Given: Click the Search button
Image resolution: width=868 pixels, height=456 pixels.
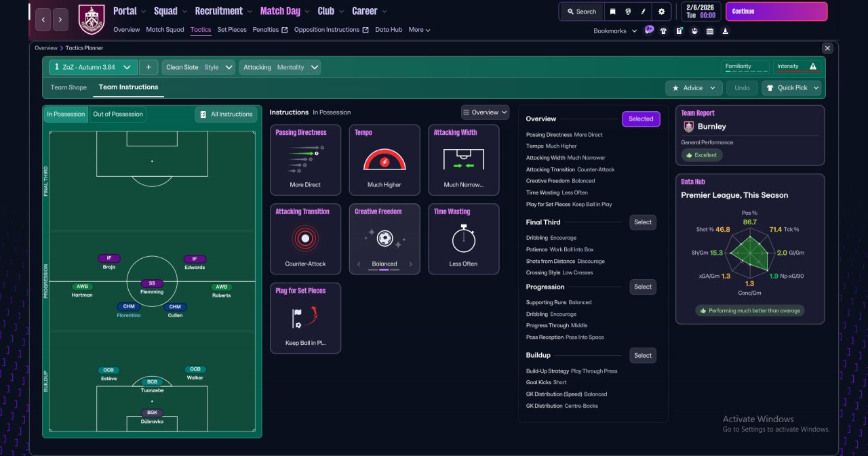Looking at the screenshot, I should pos(581,12).
